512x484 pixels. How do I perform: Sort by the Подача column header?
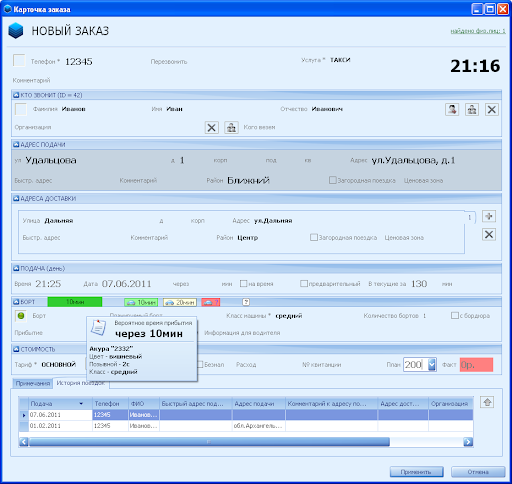pyautogui.click(x=57, y=404)
